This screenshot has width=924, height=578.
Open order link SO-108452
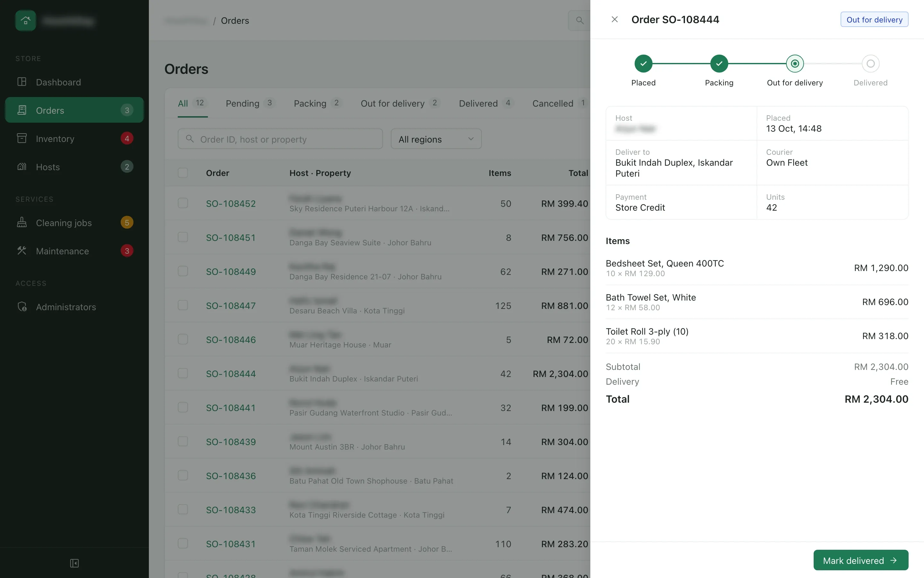[x=231, y=203]
